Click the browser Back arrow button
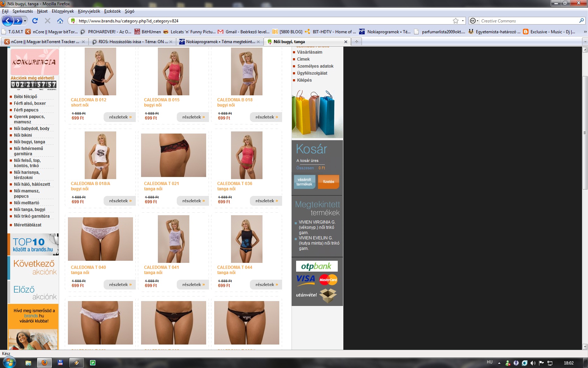588x368 pixels. click(7, 21)
